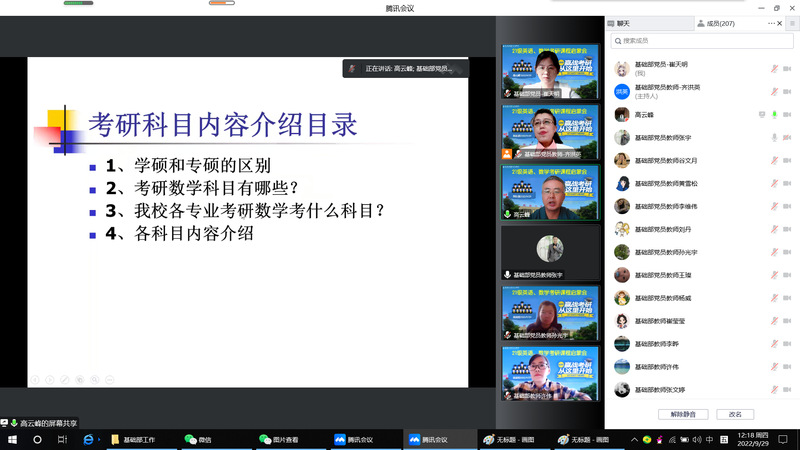Show hidden system tray icons
Image resolution: width=800 pixels, height=450 pixels.
point(634,439)
